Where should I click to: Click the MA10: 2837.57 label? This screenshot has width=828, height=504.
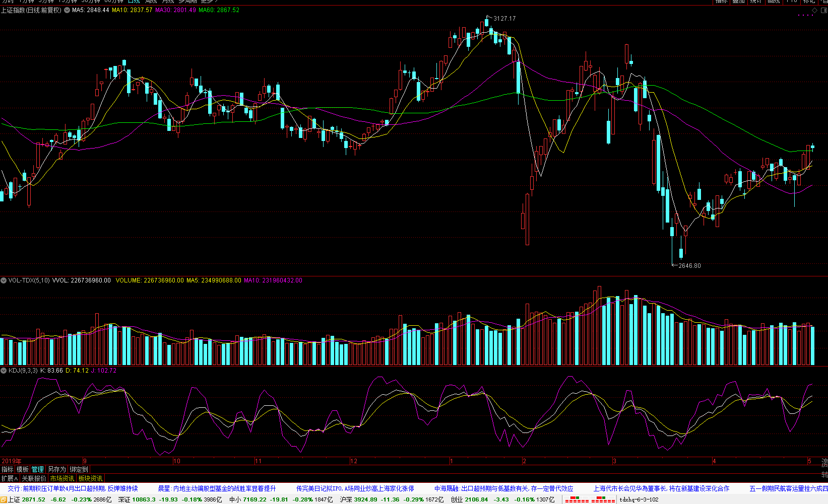(132, 10)
